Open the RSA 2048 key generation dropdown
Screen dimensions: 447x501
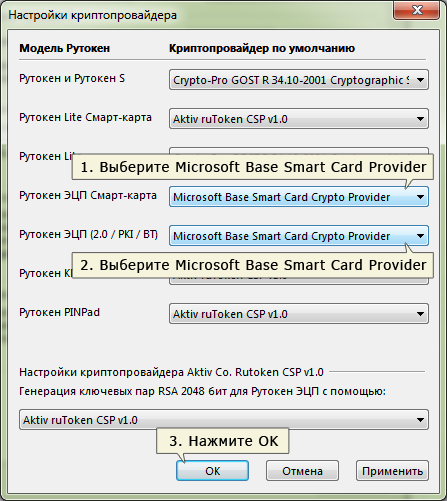(x=224, y=420)
